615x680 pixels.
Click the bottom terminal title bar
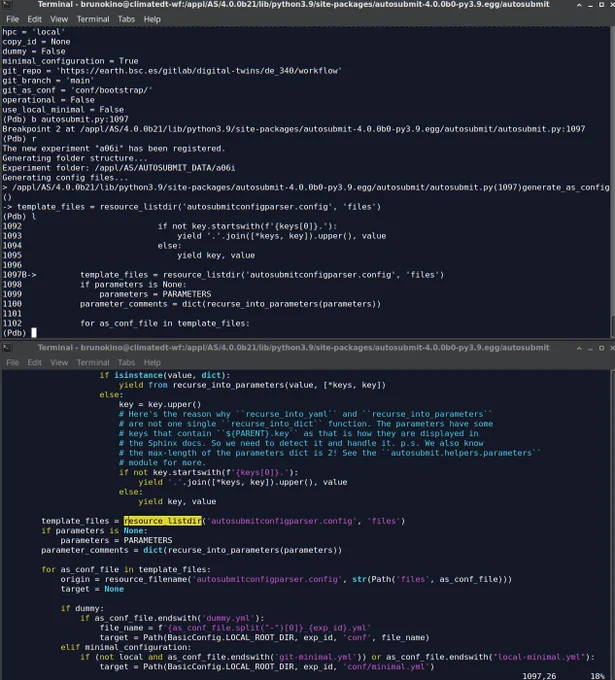293,348
